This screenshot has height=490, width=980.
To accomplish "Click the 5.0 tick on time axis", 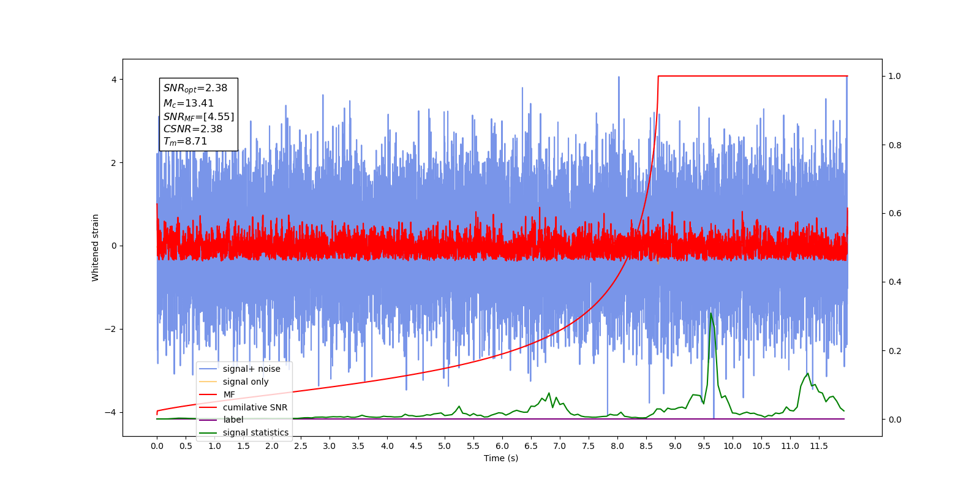I will click(445, 446).
